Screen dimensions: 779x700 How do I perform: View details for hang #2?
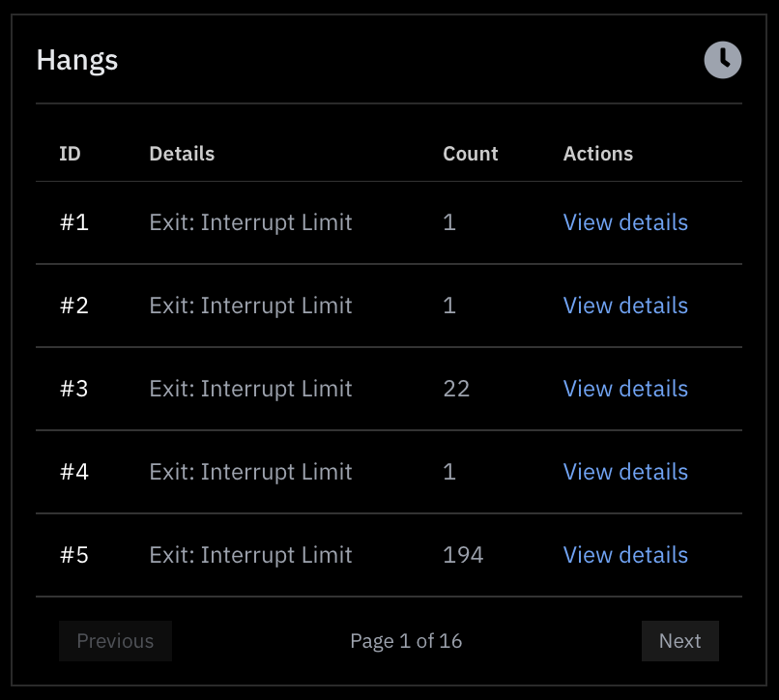[x=624, y=306]
